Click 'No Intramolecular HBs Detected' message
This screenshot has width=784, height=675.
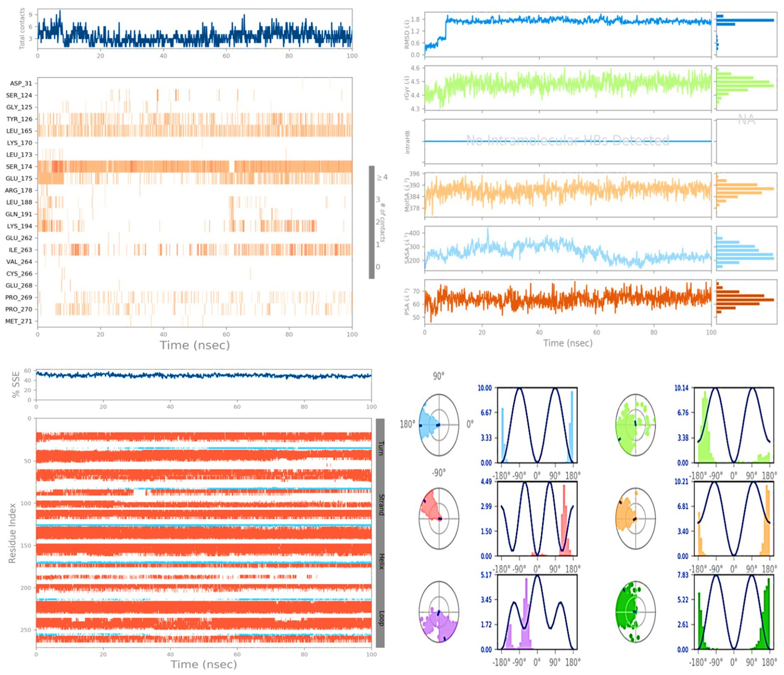click(568, 141)
